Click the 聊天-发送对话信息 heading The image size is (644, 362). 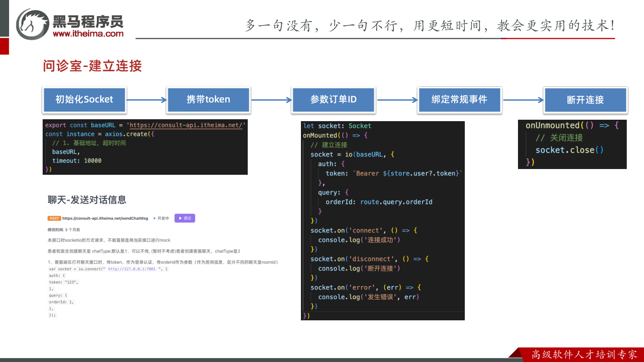pyautogui.click(x=87, y=200)
